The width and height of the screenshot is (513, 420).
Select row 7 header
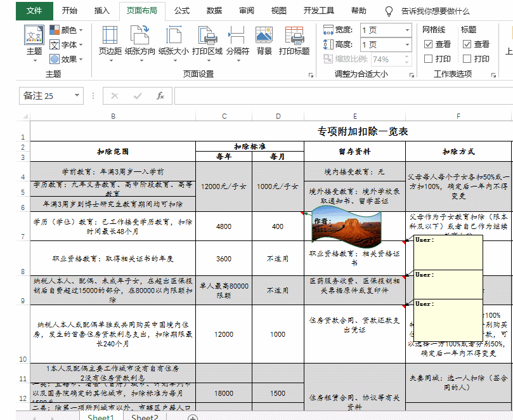point(23,226)
